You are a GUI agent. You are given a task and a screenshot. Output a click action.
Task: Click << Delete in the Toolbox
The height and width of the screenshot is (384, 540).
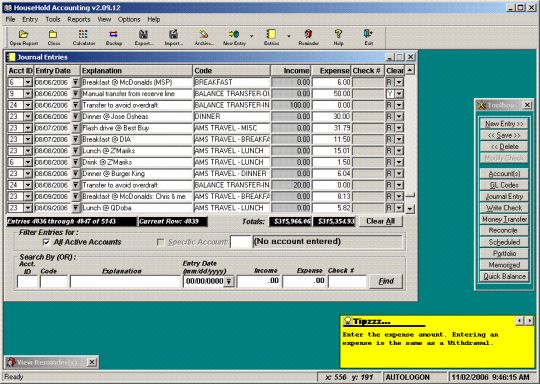point(504,146)
